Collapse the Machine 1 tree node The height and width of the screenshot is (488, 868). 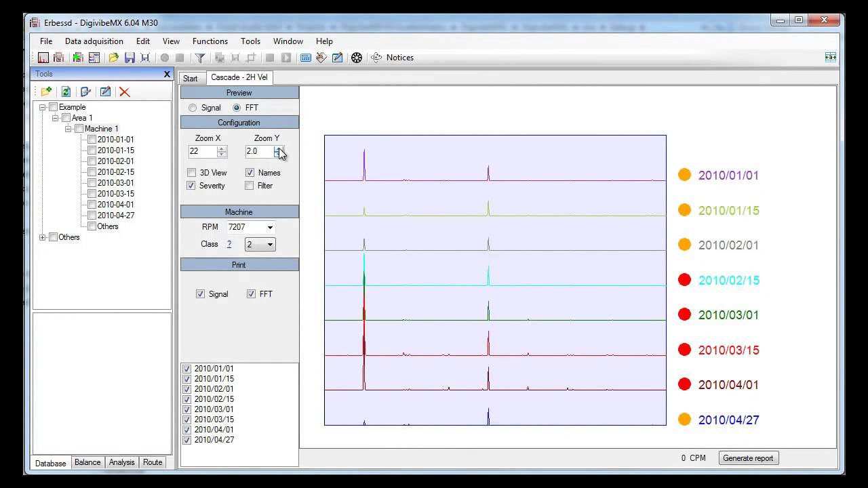[68, 129]
